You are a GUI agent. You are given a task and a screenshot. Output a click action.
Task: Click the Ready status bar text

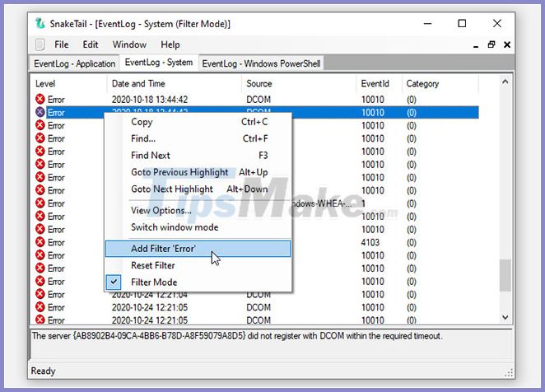click(43, 371)
